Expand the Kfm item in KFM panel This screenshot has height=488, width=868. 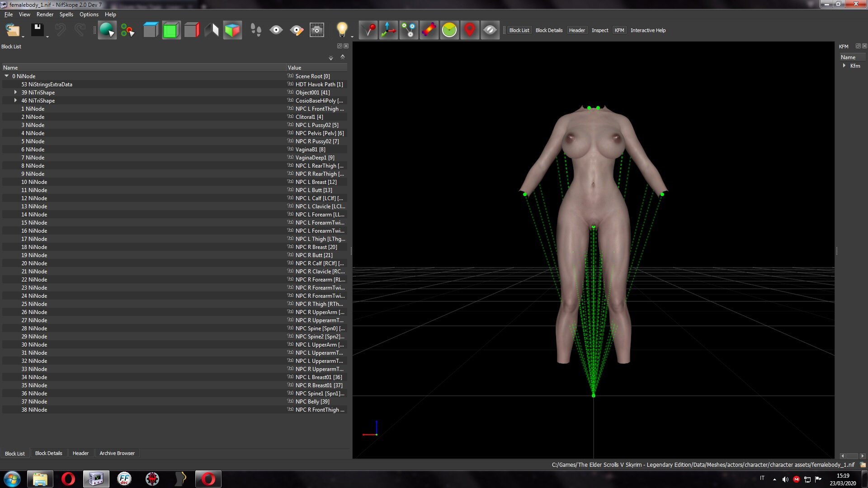coord(844,66)
